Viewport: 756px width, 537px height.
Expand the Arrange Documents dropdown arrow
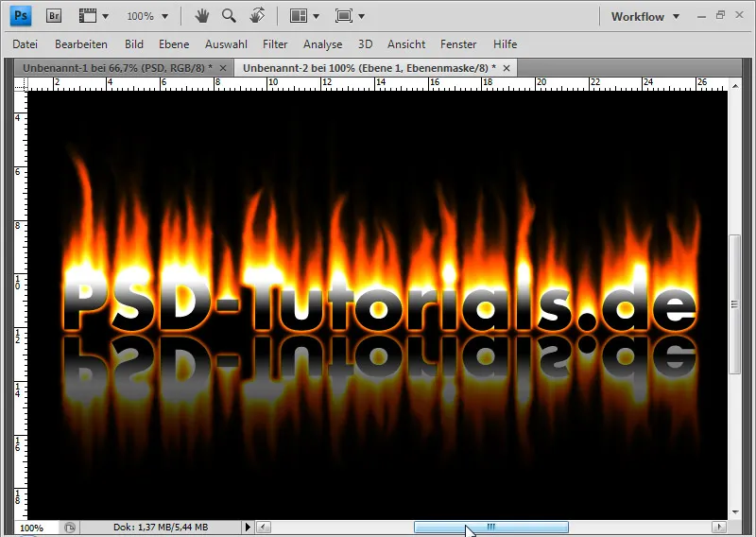click(317, 16)
